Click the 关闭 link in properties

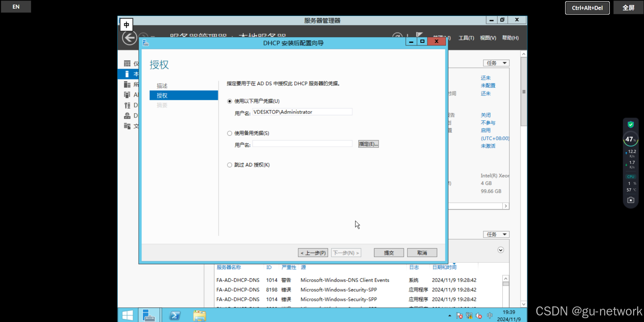pos(486,115)
